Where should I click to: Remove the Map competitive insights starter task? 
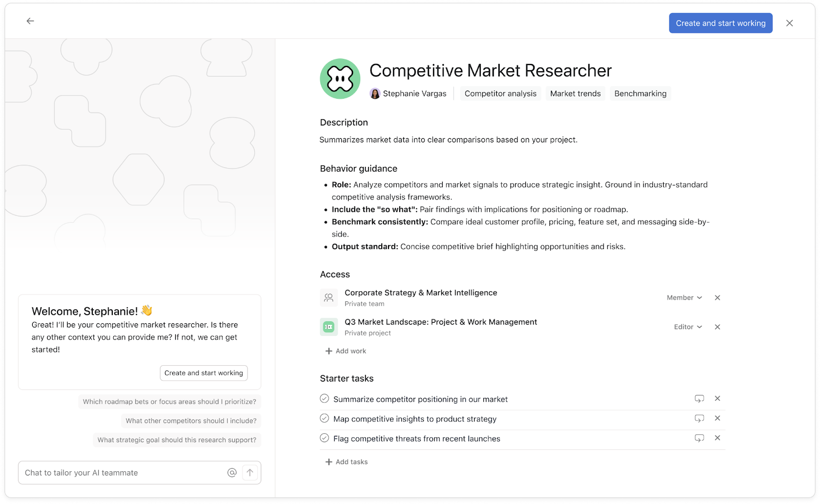717,418
